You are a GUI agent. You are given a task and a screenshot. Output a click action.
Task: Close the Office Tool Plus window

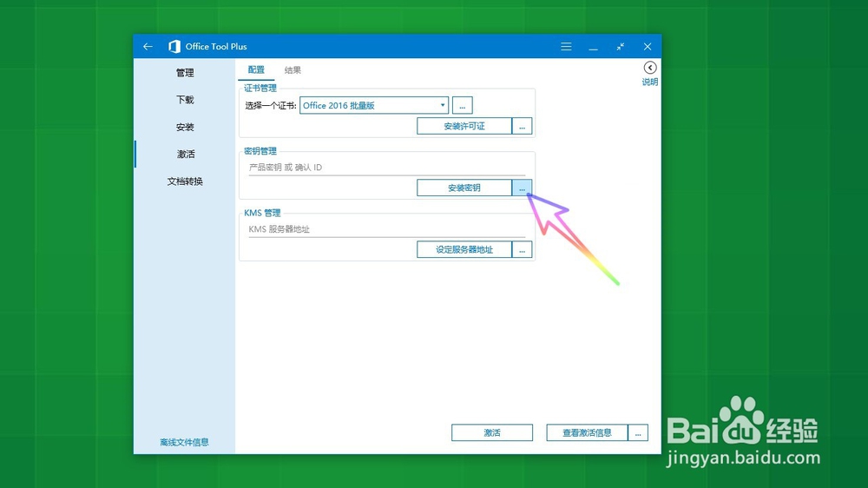pos(648,47)
